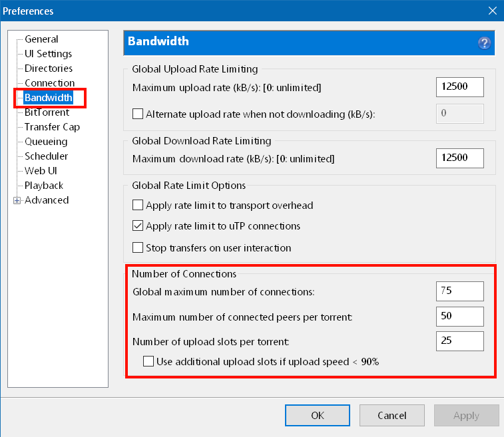Click the maximum upload rate field
Image resolution: width=504 pixels, height=437 pixels.
(459, 88)
